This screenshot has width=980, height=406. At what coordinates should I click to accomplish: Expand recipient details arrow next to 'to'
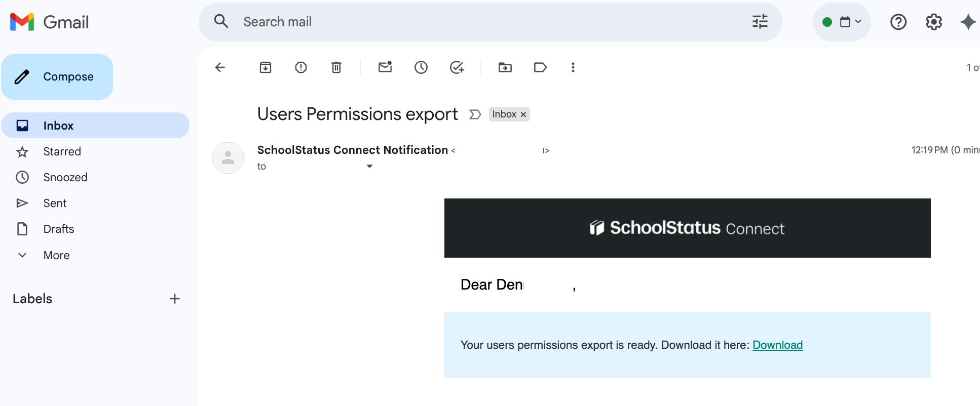point(369,167)
